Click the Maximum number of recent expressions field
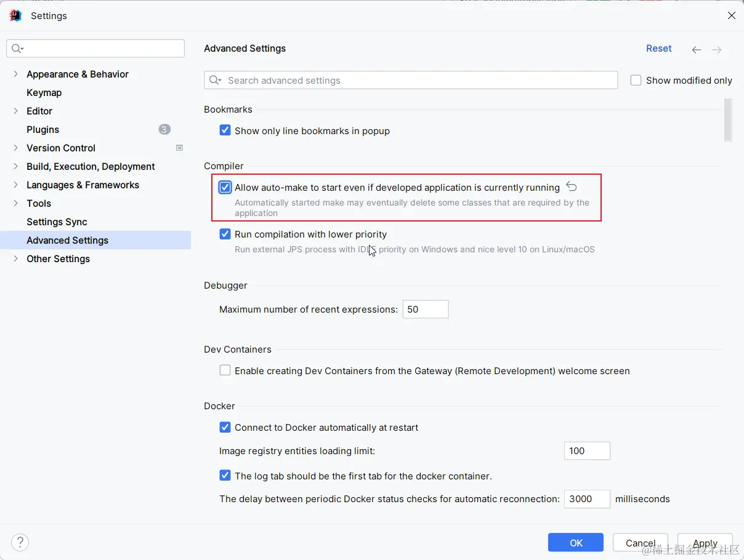 [426, 309]
